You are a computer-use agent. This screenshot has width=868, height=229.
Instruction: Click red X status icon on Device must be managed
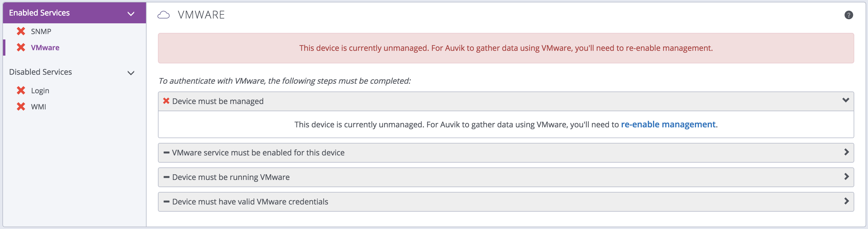(x=166, y=101)
